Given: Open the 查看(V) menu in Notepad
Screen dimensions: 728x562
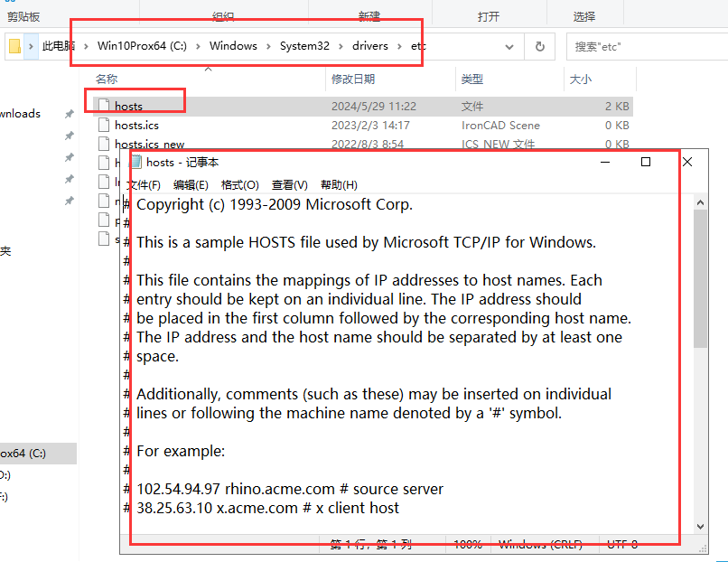Looking at the screenshot, I should pos(290,185).
